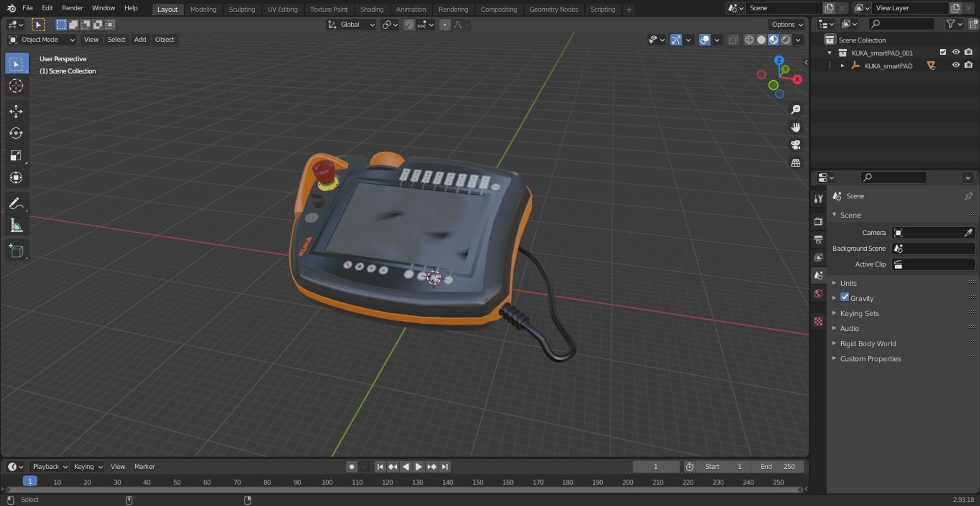This screenshot has height=506, width=980.
Task: Click the red X axis gizmo handle
Action: tap(797, 79)
